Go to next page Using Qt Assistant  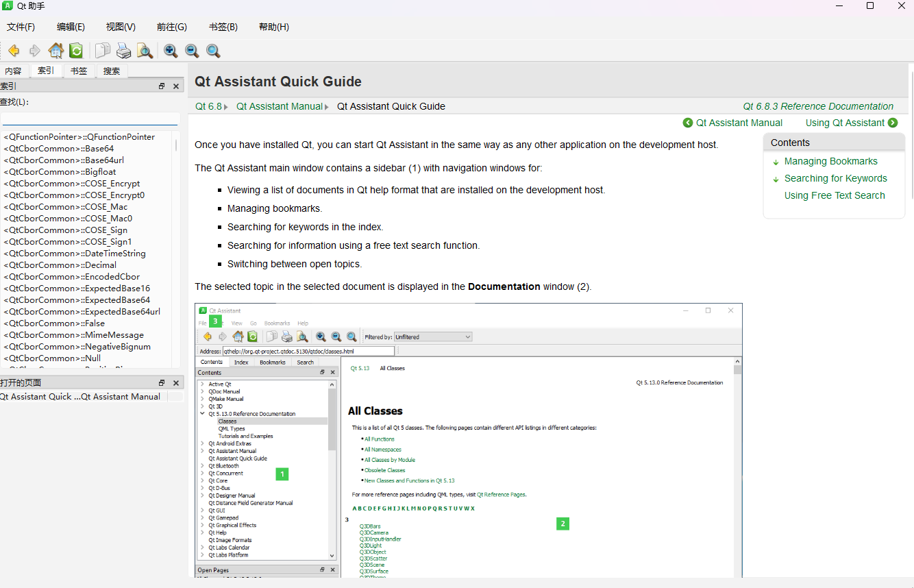point(845,123)
